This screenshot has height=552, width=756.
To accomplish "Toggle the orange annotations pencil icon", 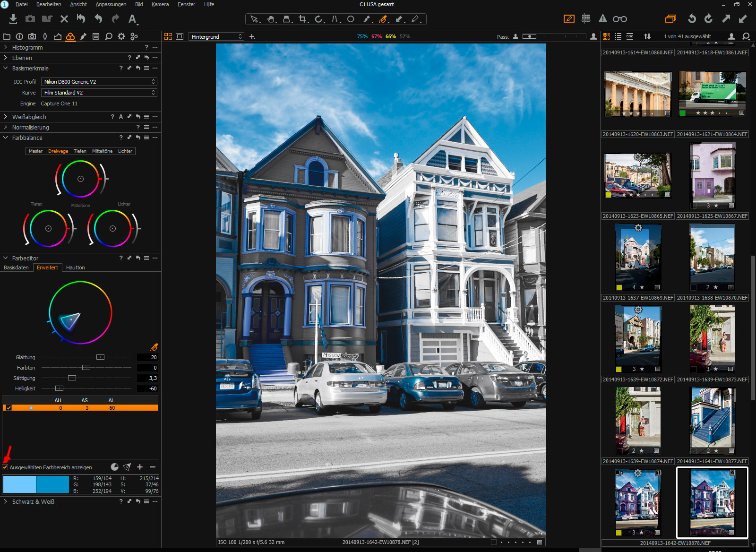I will click(x=569, y=19).
